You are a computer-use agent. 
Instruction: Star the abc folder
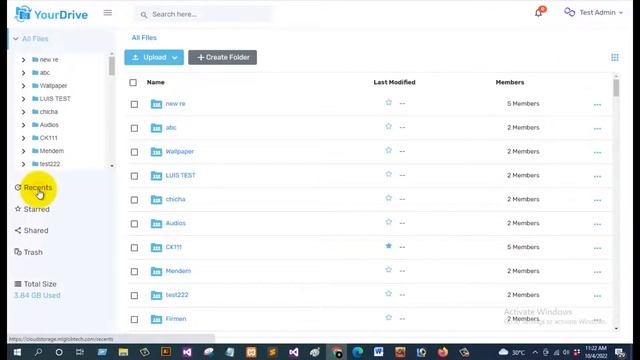tap(389, 127)
